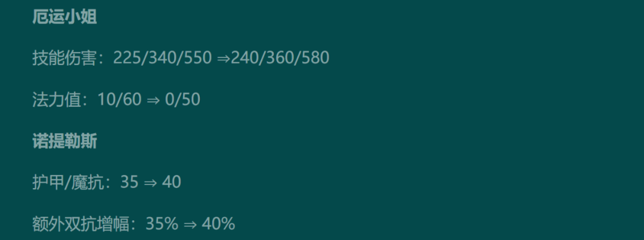Click the old bonus value 35%
The image size is (644, 240).
162,224
